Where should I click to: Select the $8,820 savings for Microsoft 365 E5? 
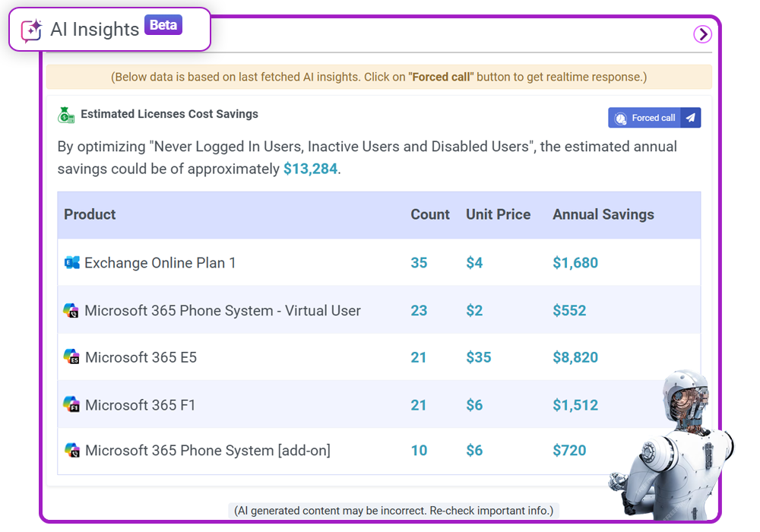point(575,357)
